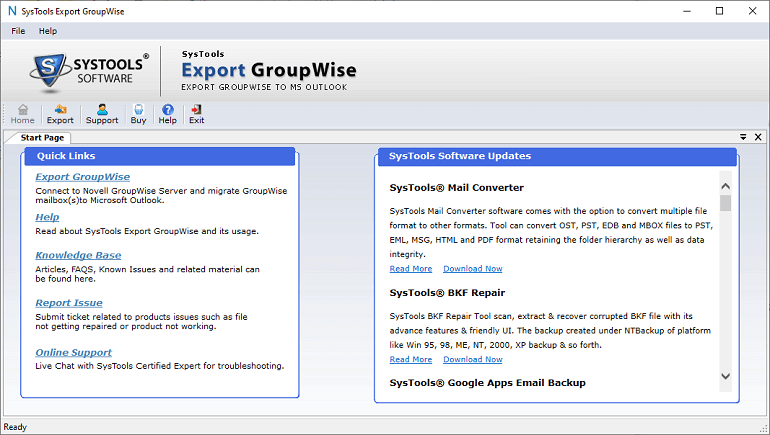
Task: Click the Ready status bar text
Action: 15,427
